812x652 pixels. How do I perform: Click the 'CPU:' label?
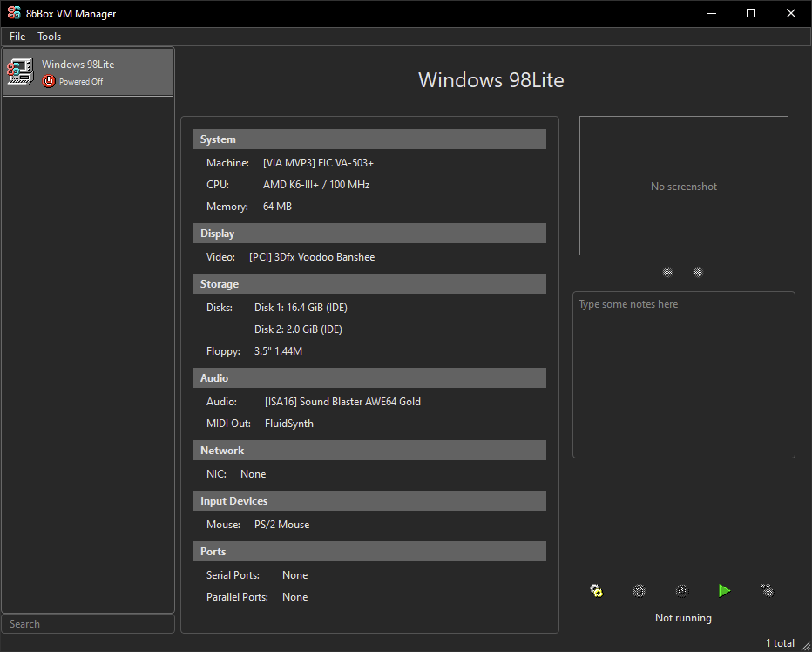click(218, 185)
